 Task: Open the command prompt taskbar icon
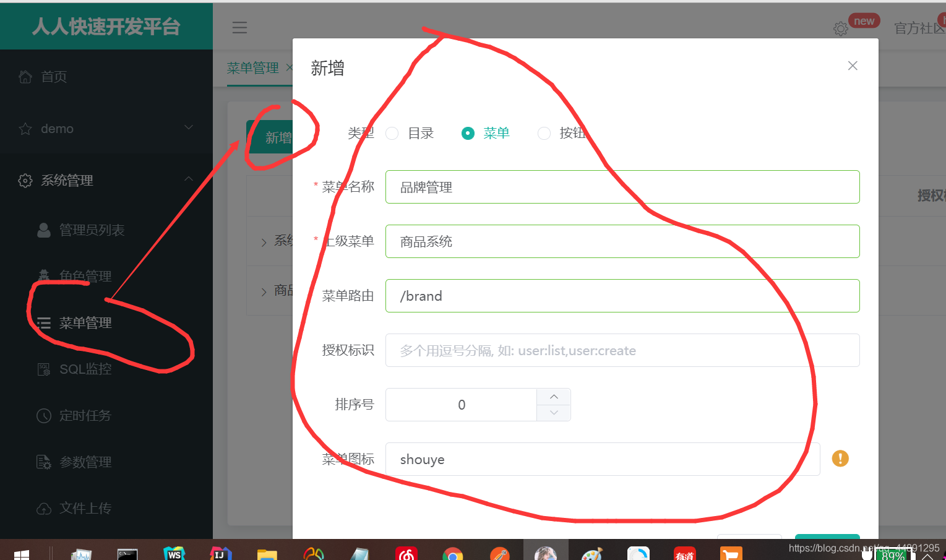127,554
